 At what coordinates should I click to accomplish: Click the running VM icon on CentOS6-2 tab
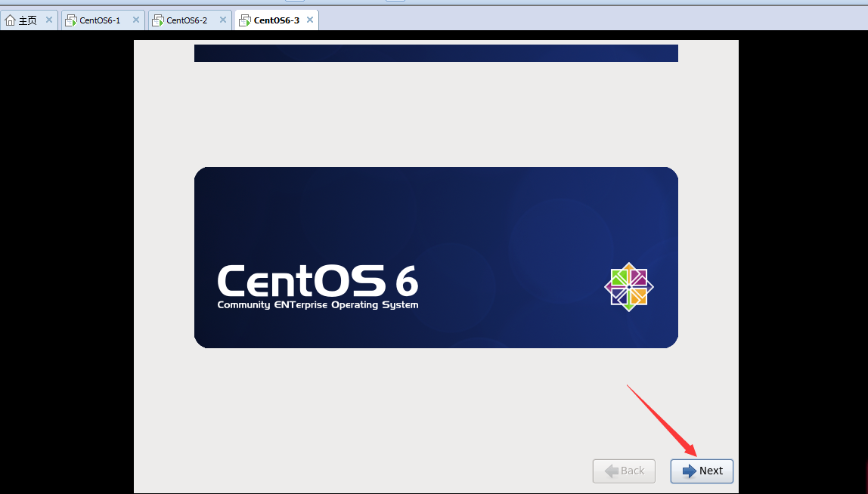click(x=157, y=20)
